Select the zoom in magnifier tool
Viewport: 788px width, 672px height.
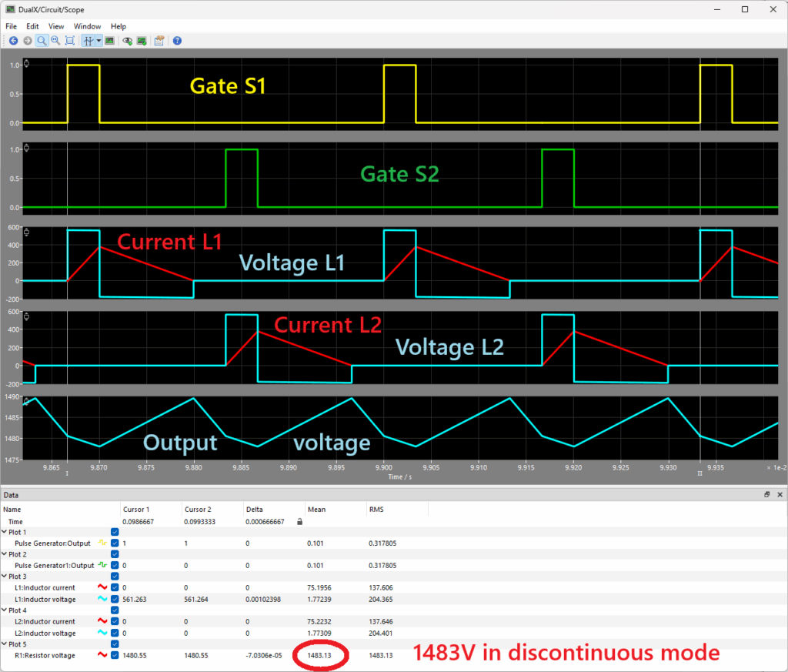[42, 41]
